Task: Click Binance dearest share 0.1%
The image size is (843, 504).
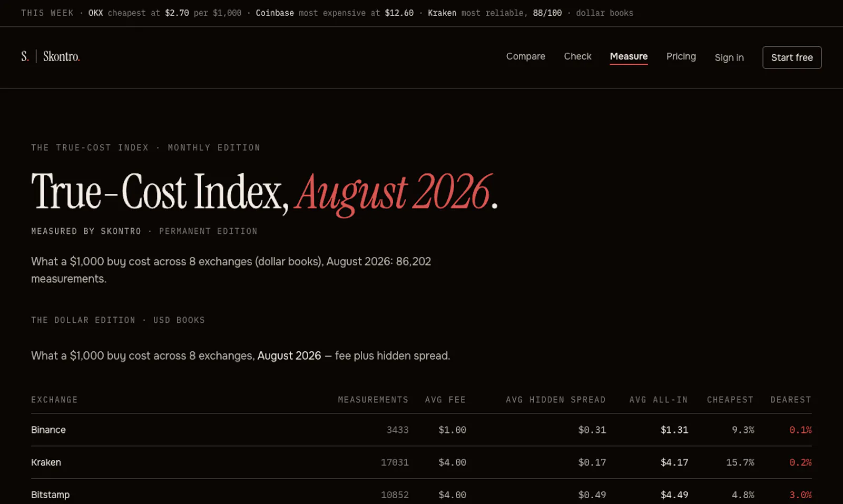Action: click(800, 430)
